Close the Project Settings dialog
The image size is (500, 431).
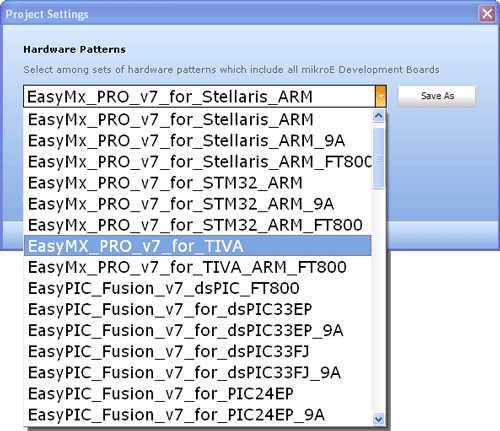click(487, 14)
